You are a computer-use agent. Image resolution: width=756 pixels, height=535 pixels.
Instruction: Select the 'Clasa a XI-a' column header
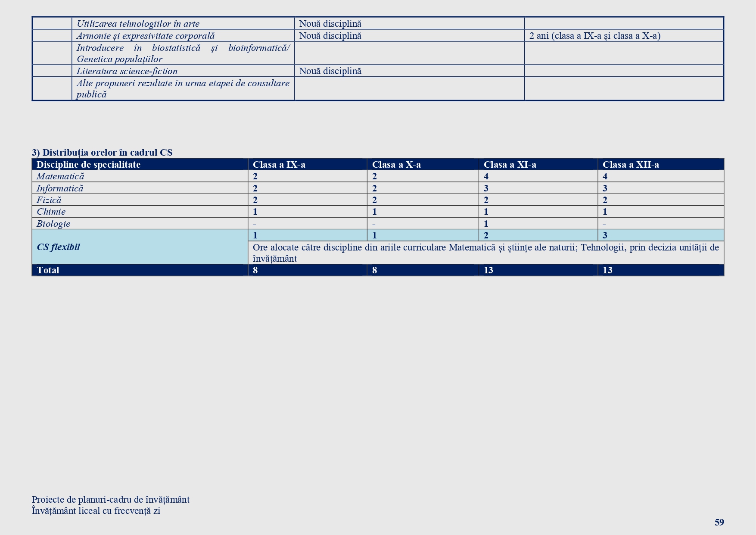(510, 165)
